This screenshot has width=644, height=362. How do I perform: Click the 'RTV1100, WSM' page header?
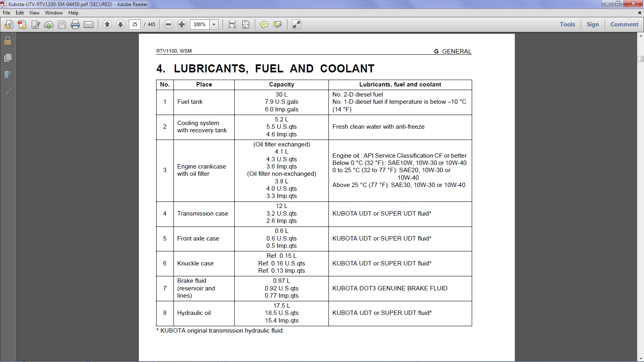coord(174,51)
